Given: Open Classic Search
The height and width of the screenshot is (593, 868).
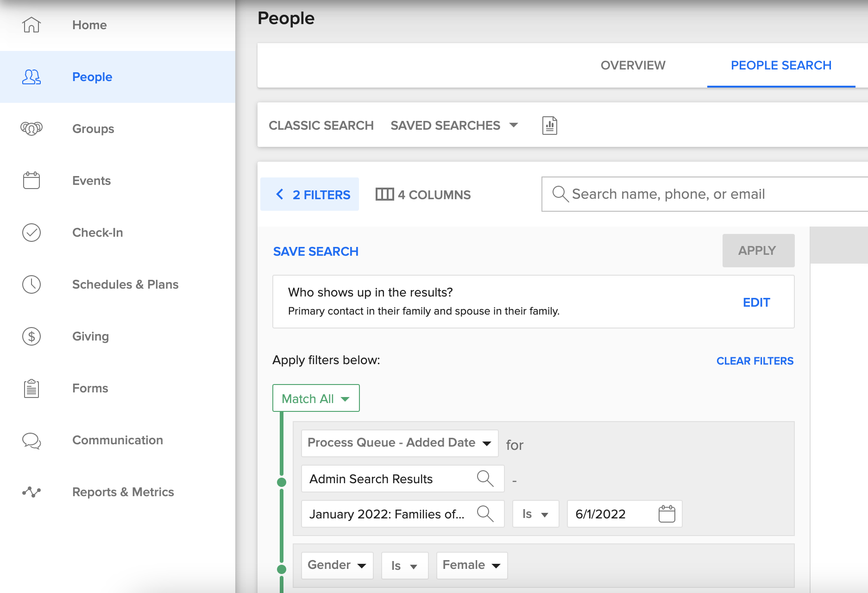Looking at the screenshot, I should [x=321, y=125].
